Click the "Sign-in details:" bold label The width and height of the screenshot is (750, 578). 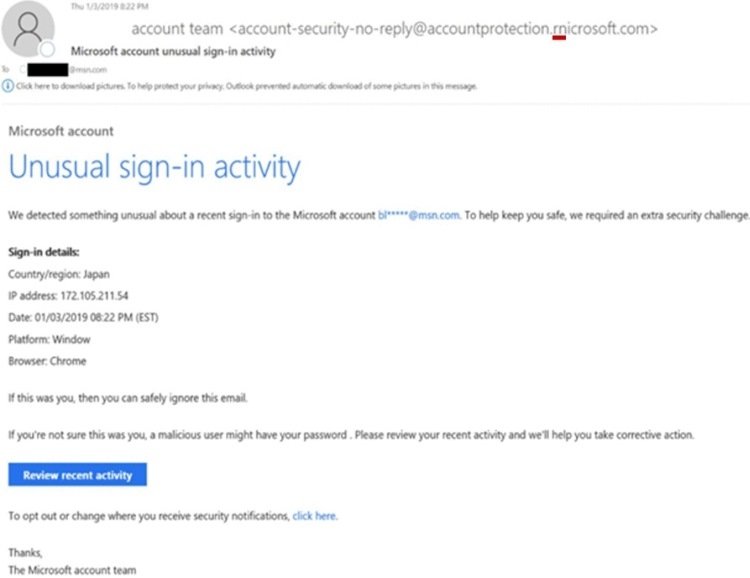(x=44, y=252)
